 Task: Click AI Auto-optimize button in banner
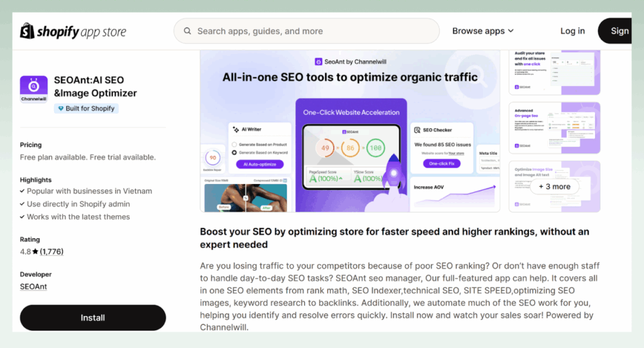260,164
